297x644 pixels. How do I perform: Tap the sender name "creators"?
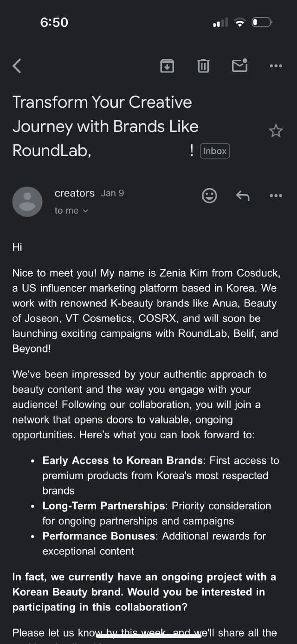(74, 193)
